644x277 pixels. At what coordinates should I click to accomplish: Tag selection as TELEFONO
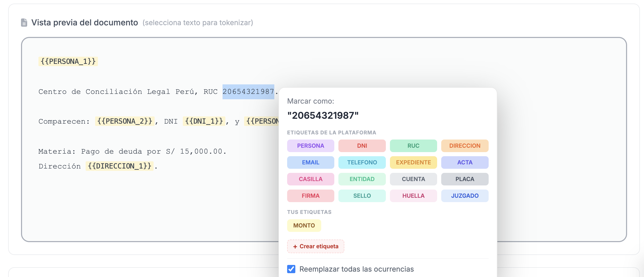click(x=362, y=162)
